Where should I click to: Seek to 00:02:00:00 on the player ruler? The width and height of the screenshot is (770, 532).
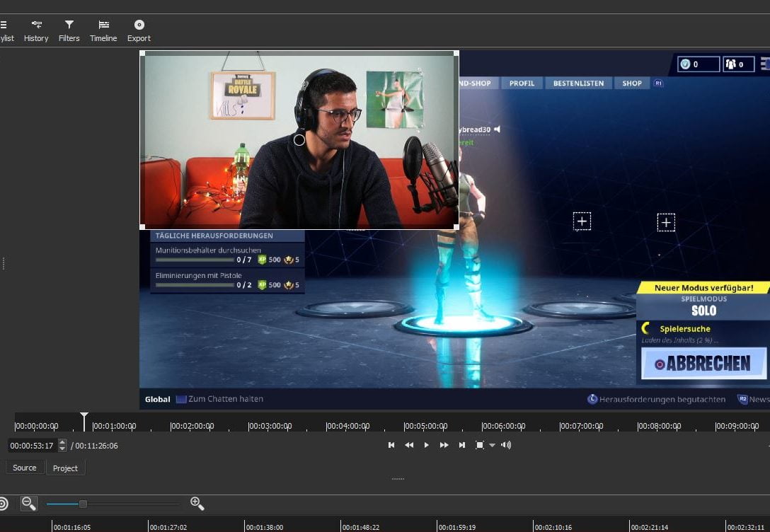tap(192, 426)
